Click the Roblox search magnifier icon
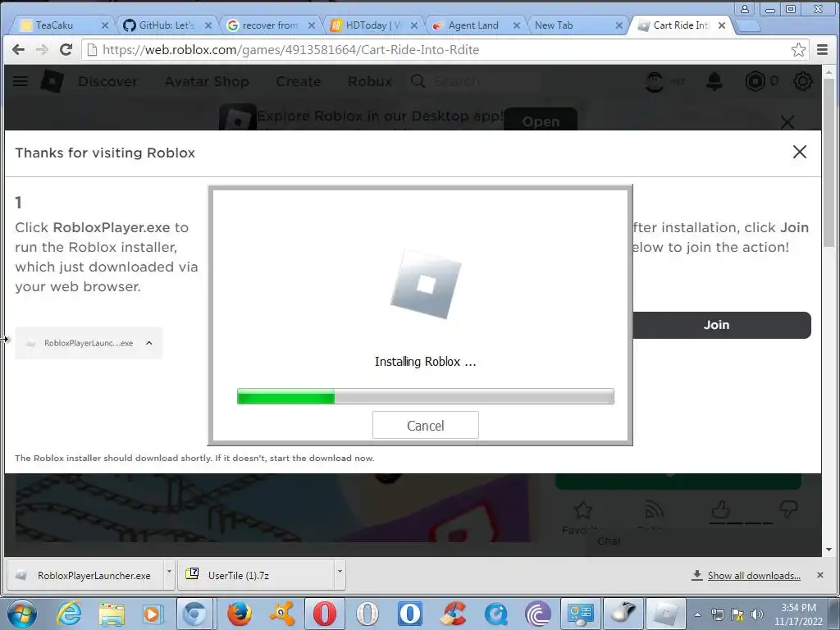Image resolution: width=840 pixels, height=630 pixels. tap(418, 81)
